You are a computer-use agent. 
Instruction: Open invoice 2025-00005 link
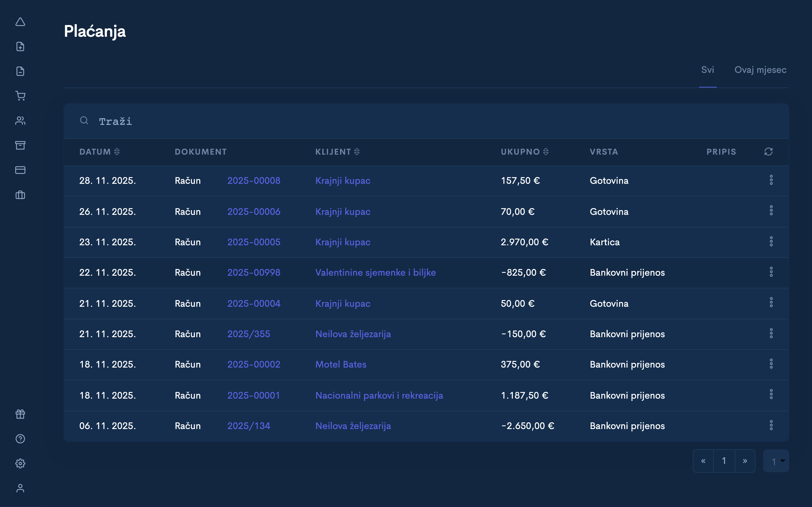click(254, 242)
